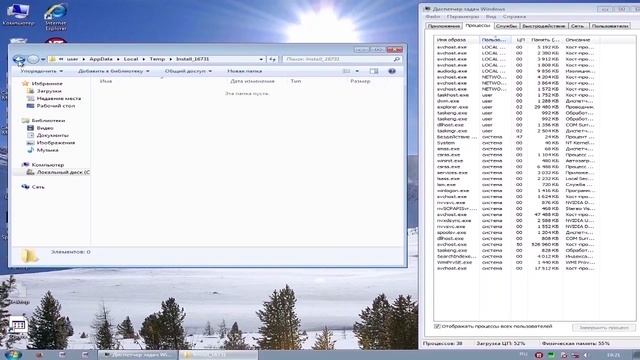Select 'user' in the address breadcrumb
This screenshot has width=640, height=360.
72,59
